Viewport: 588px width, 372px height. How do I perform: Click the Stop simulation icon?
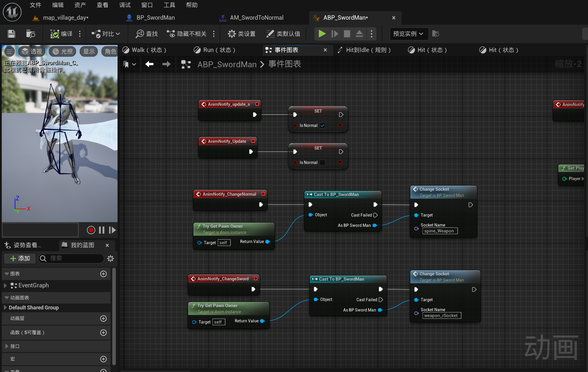pyautogui.click(x=347, y=34)
